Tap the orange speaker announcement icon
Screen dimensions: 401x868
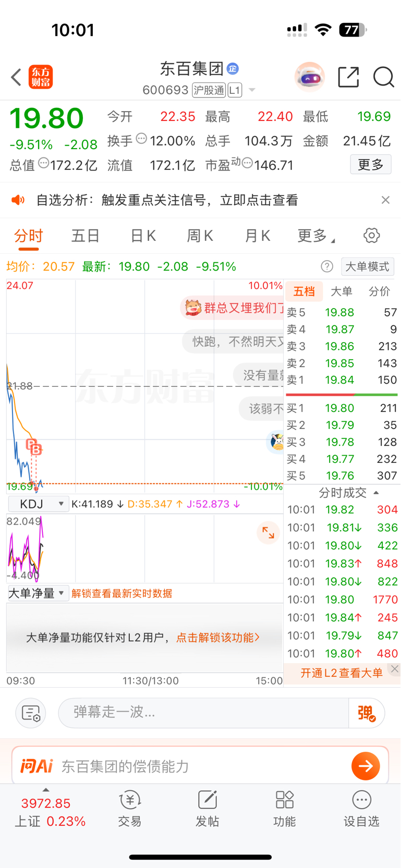click(18, 200)
